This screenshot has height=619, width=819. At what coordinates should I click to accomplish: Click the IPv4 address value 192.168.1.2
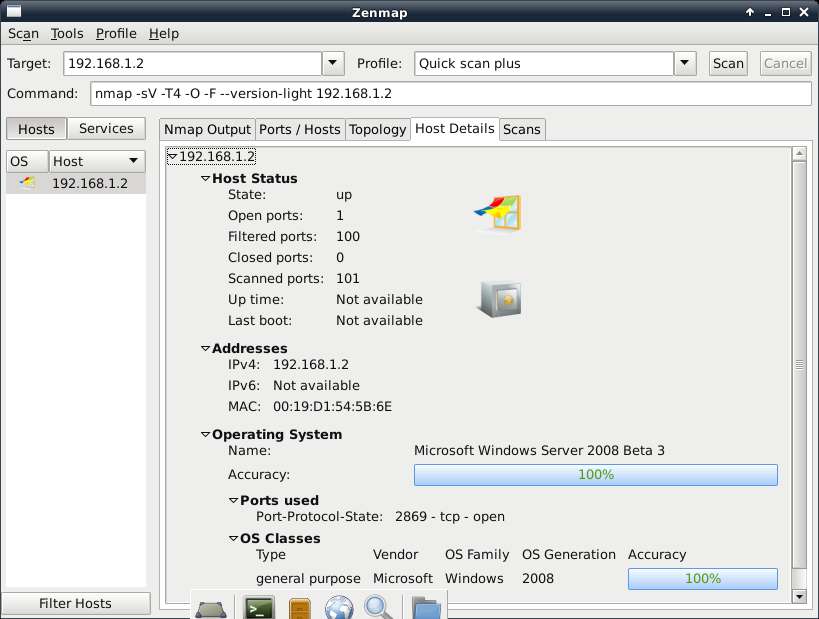pos(311,364)
